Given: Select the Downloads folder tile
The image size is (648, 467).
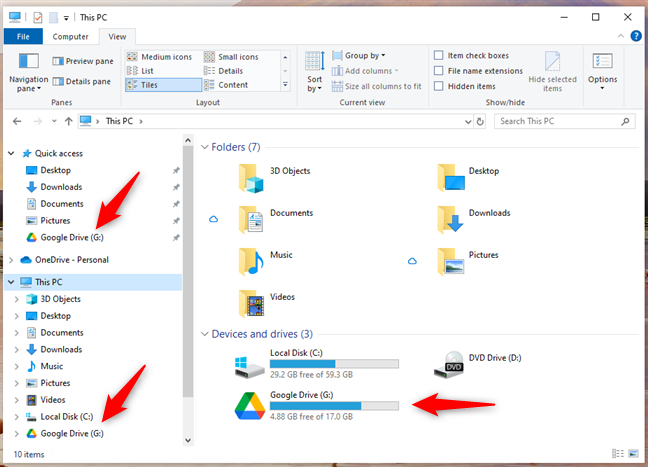Looking at the screenshot, I should [x=474, y=220].
